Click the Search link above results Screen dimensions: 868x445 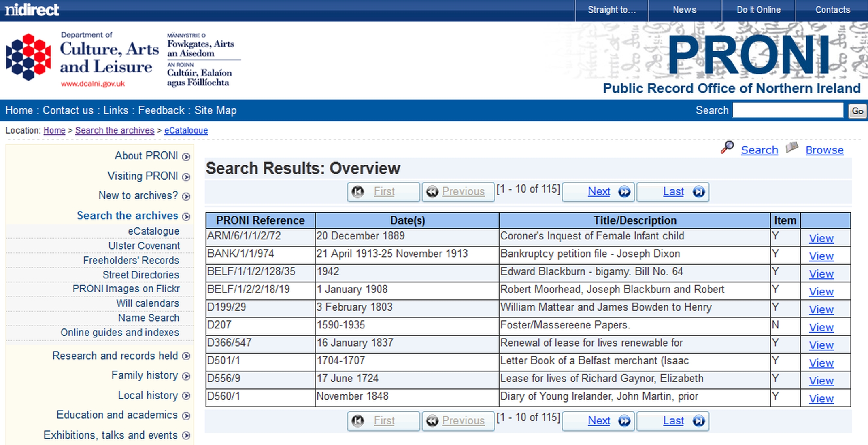(759, 150)
